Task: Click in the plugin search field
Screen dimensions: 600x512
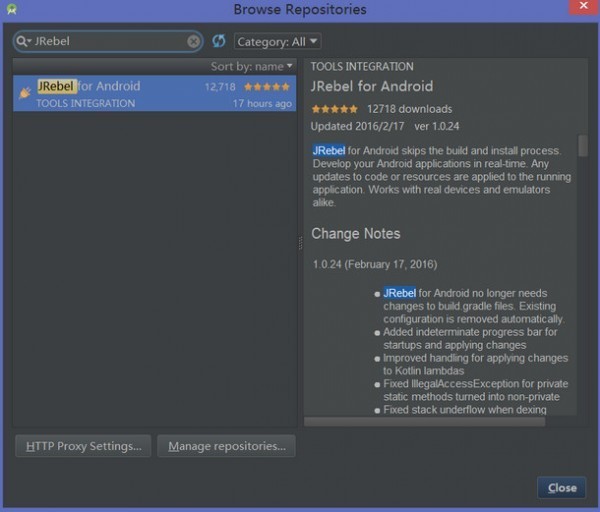Action: pyautogui.click(x=110, y=42)
